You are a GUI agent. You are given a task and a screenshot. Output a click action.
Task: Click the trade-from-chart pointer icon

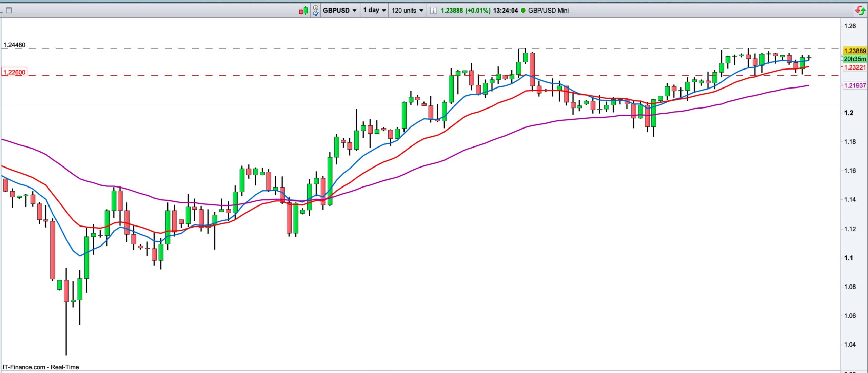coord(316,11)
